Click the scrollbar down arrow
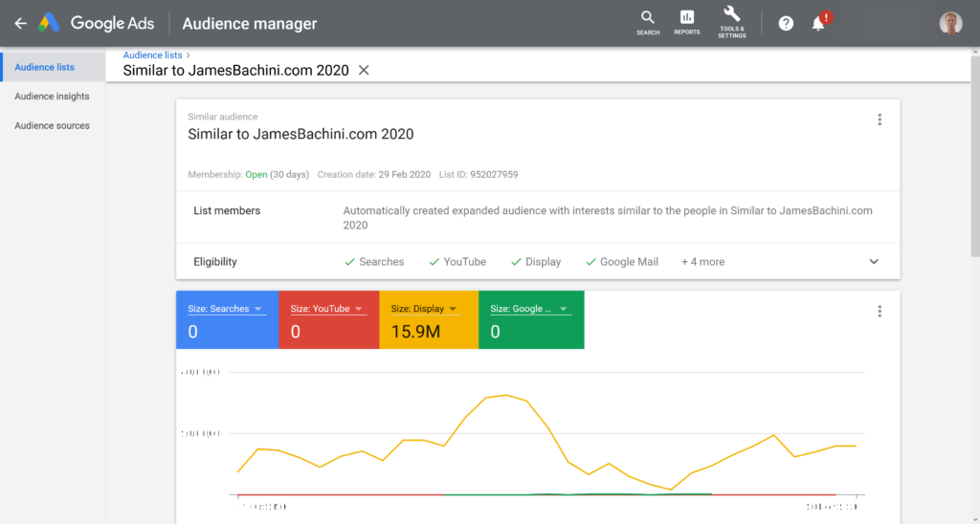The image size is (980, 524). tap(975, 519)
